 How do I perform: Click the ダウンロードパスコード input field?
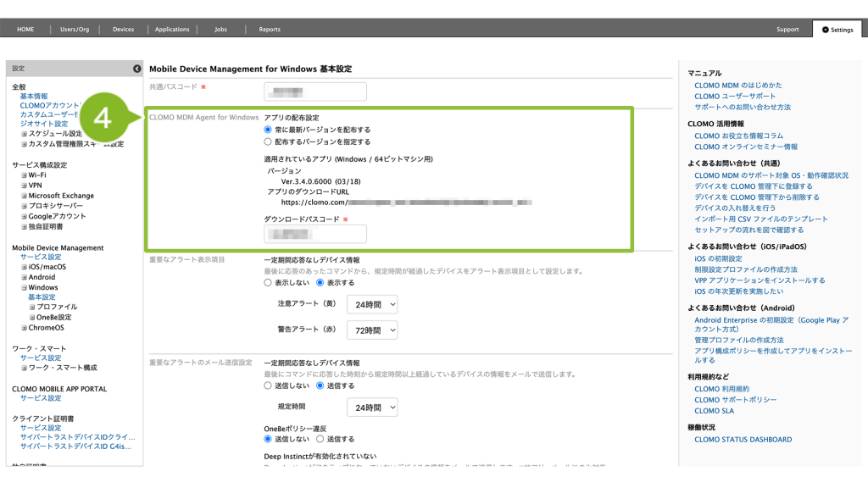(x=315, y=234)
